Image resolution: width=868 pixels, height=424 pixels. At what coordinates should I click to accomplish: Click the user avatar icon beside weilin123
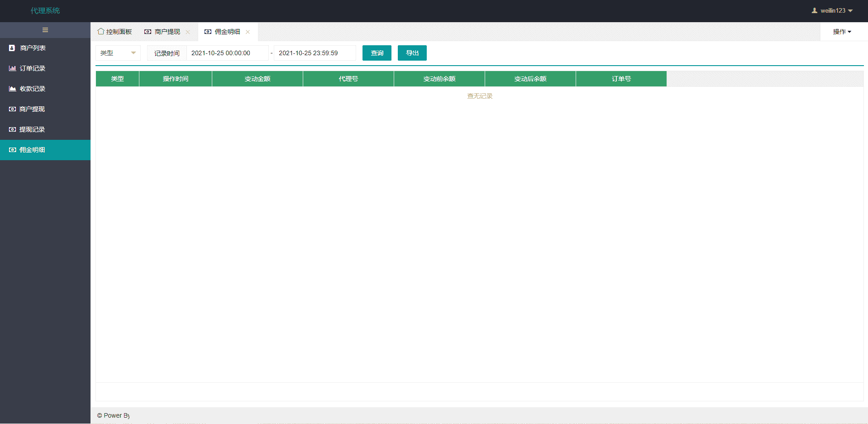tap(815, 10)
